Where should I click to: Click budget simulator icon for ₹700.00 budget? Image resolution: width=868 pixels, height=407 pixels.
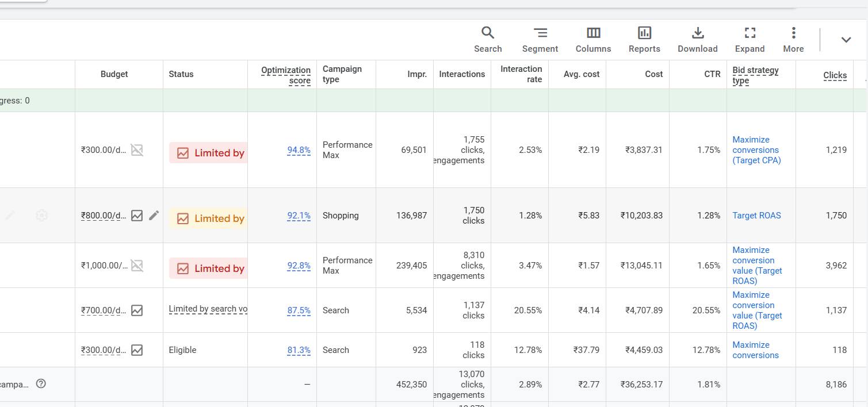point(137,310)
